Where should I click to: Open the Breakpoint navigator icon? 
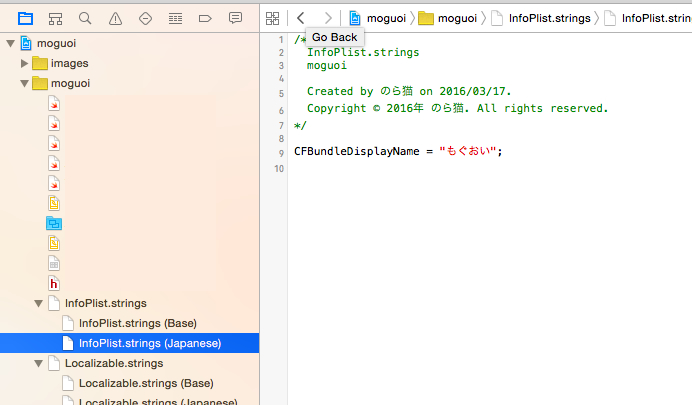tap(205, 18)
